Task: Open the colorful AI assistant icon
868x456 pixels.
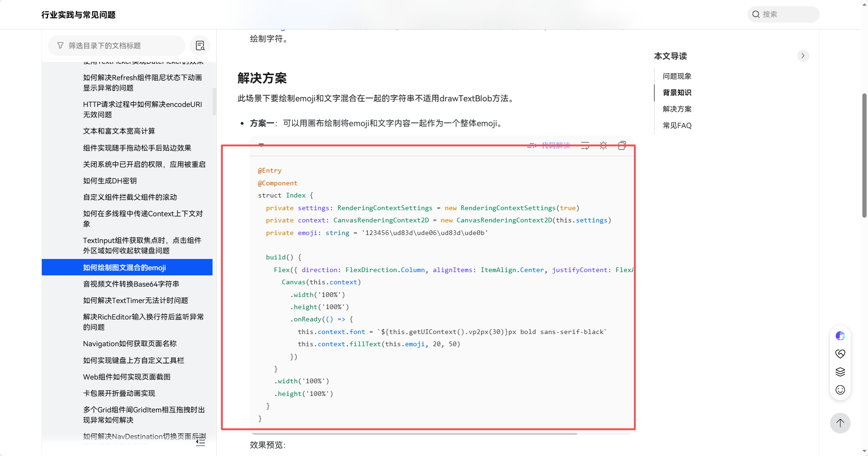Action: [x=840, y=335]
